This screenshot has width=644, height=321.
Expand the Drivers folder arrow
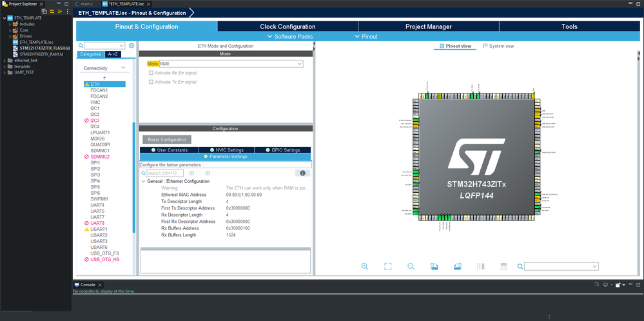[10, 36]
